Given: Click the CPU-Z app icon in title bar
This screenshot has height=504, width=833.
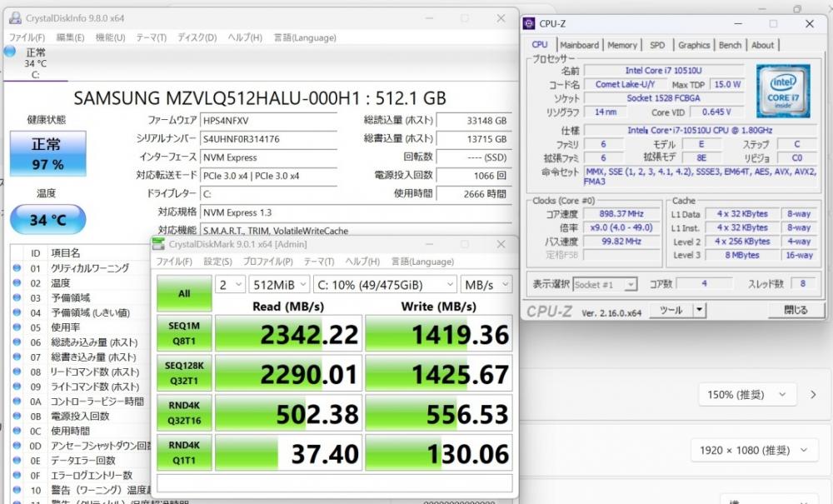Looking at the screenshot, I should pos(529,24).
